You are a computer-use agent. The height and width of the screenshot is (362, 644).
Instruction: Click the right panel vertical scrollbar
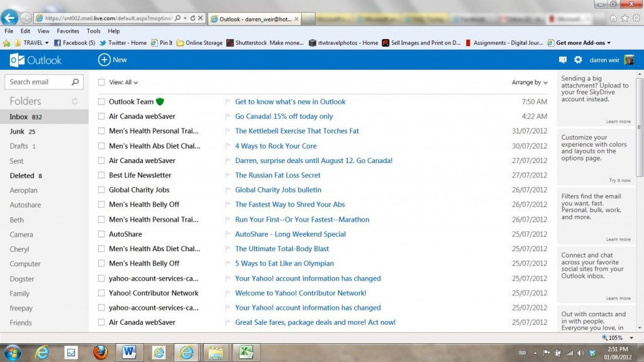tap(640, 128)
